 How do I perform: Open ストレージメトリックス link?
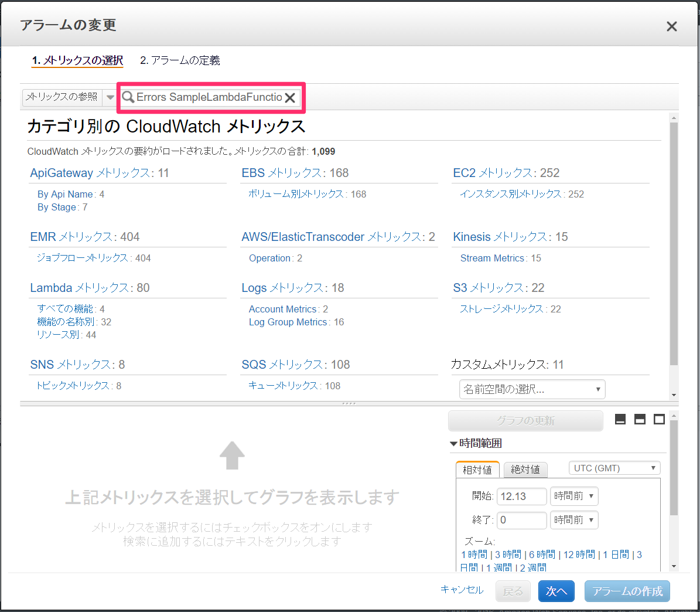point(502,309)
